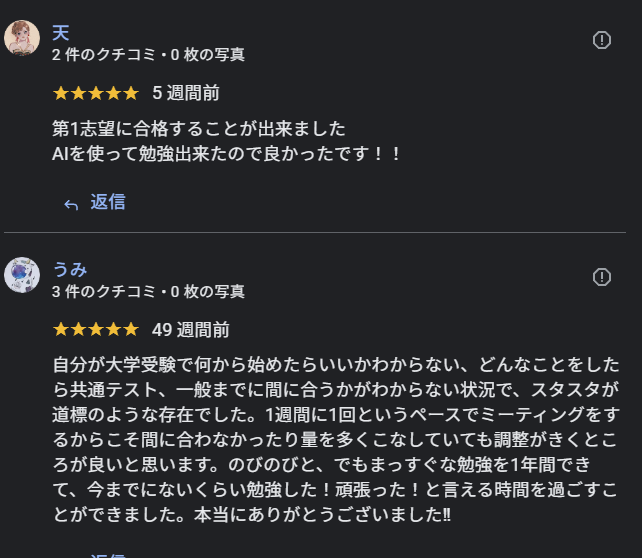Screen dimensions: 642x558
Task: Open うみ's profile avatar
Action: click(22, 274)
